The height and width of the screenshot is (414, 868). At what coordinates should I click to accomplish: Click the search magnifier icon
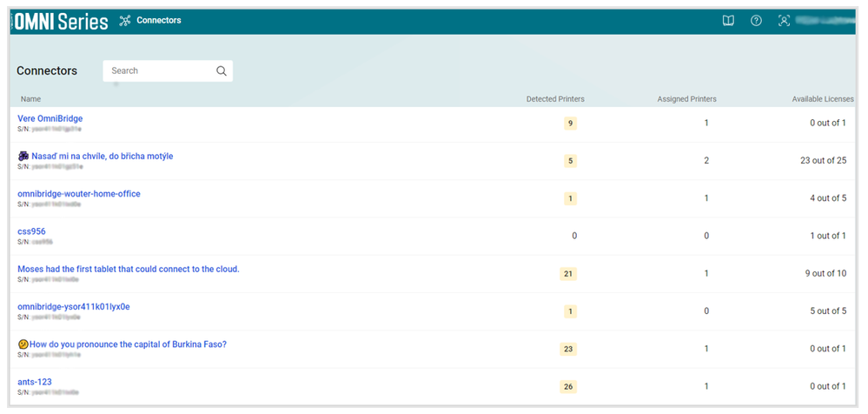pos(222,71)
